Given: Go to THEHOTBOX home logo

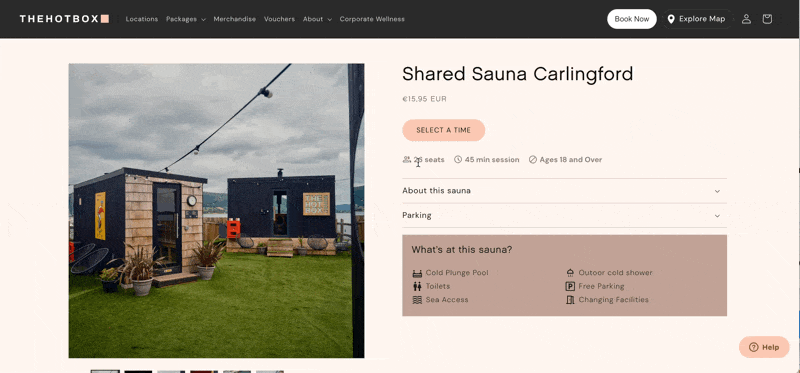Looking at the screenshot, I should [64, 19].
